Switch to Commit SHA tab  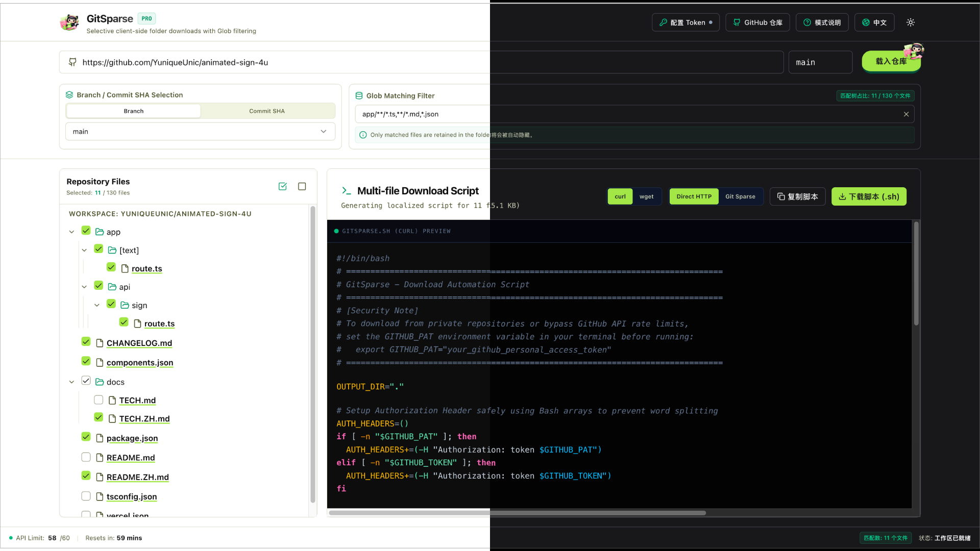[267, 111]
